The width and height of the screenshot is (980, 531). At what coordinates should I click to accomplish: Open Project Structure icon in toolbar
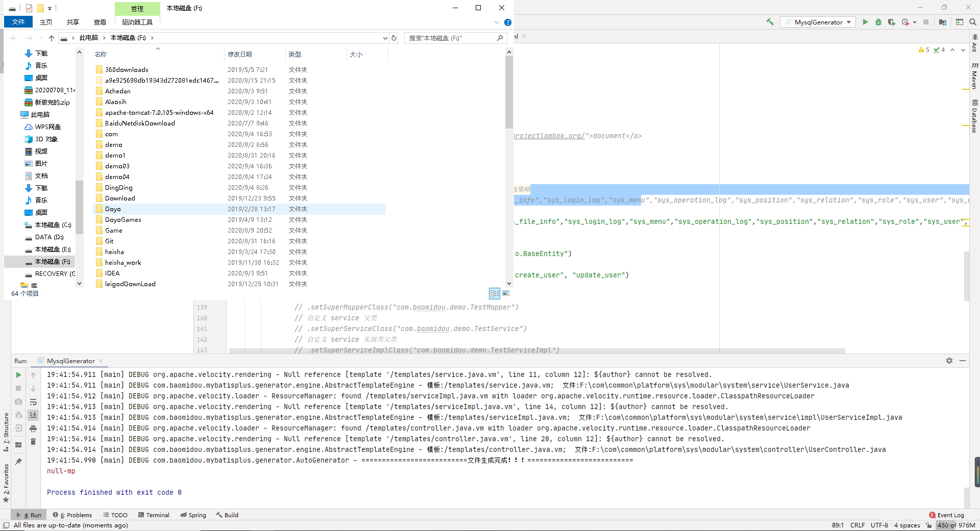(943, 22)
